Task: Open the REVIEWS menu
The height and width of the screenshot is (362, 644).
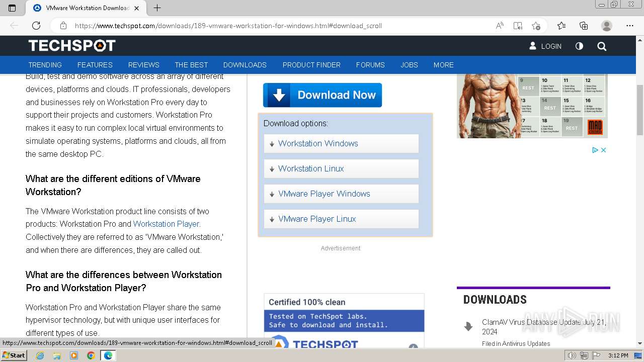Action: (x=143, y=65)
